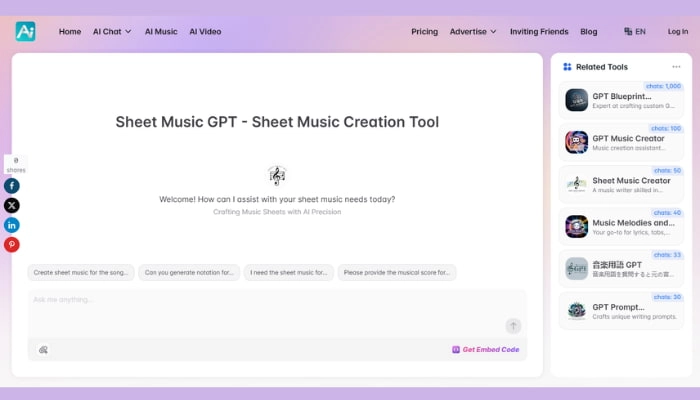Click the treble clef GPT avatar
This screenshot has height=400, width=700.
point(277,175)
